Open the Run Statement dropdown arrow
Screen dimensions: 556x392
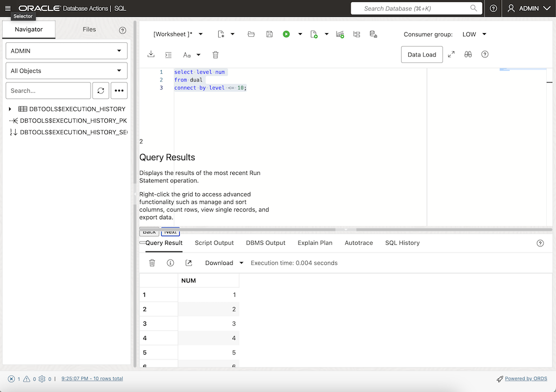pos(300,34)
